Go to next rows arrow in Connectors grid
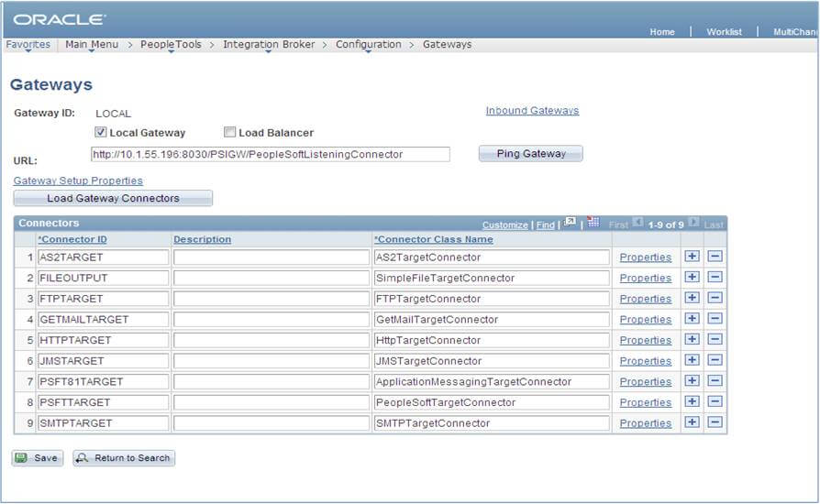Screen dimensions: 820x504 pos(693,222)
